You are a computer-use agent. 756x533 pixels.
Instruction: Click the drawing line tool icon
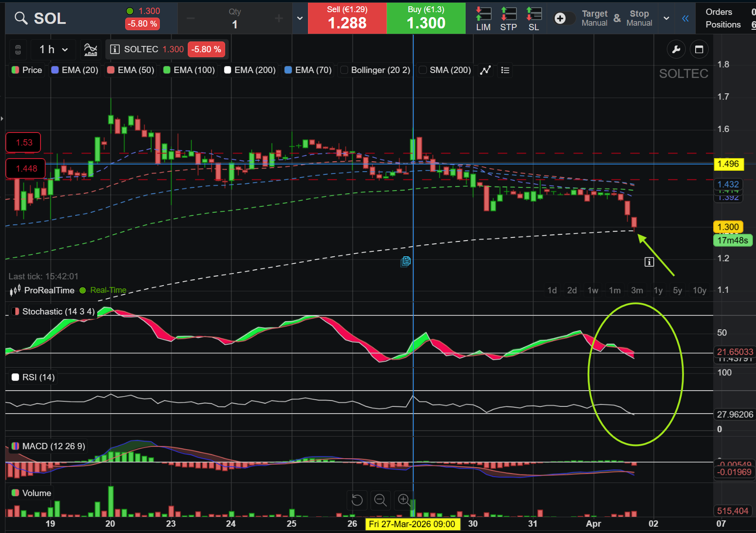[x=485, y=70]
